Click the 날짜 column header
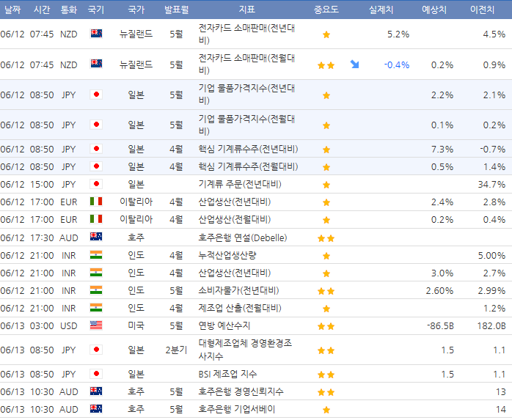 [x=12, y=10]
